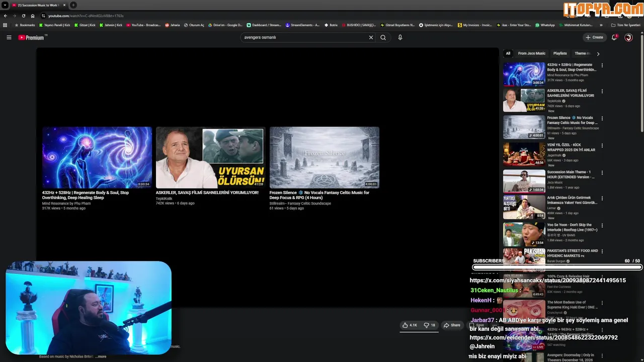Click the Create button
Image resolution: width=644 pixels, height=362 pixels.
[594, 37]
